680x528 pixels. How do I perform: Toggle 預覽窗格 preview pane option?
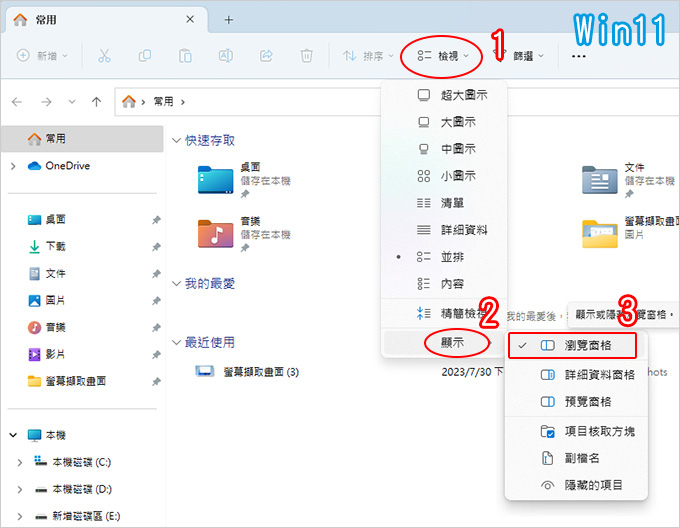pos(576,402)
